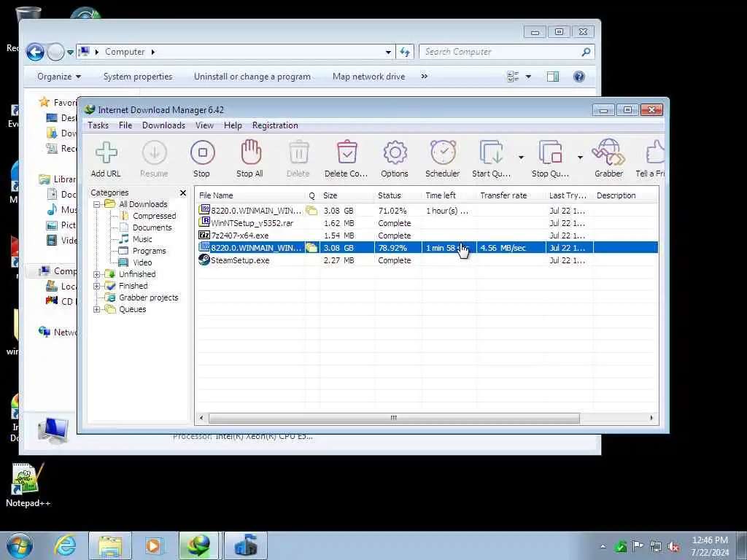
Task: Select 7z2407-x64.exe download row
Action: click(426, 236)
